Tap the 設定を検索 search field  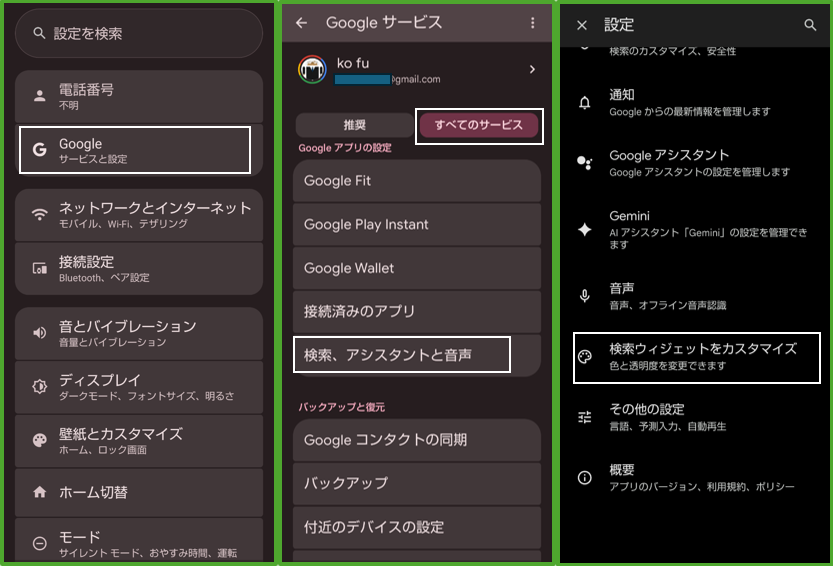pyautogui.click(x=138, y=33)
